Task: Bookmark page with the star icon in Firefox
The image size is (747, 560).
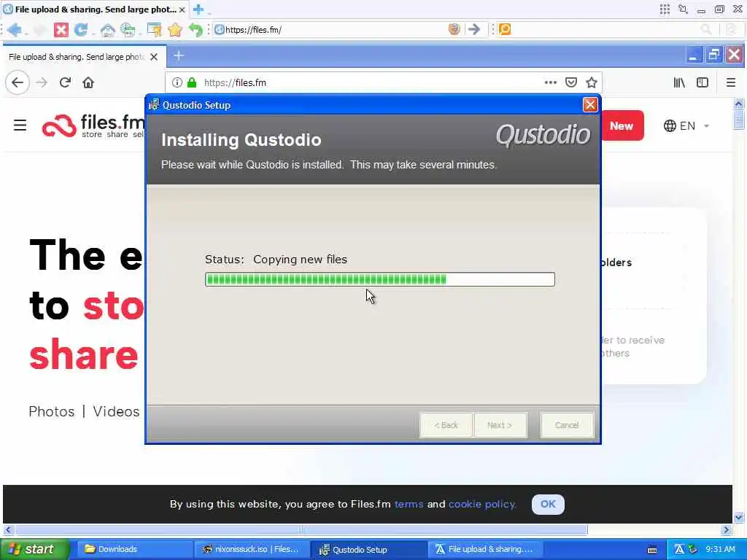Action: (592, 83)
